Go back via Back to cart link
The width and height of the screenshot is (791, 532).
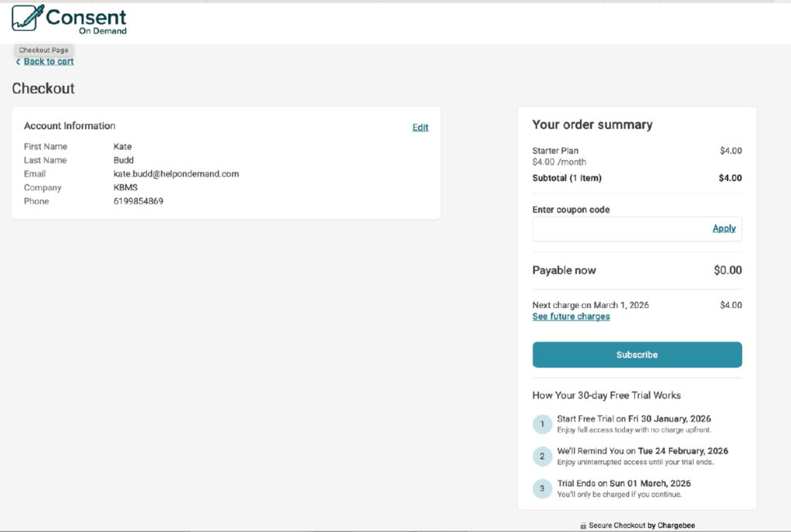tap(49, 62)
